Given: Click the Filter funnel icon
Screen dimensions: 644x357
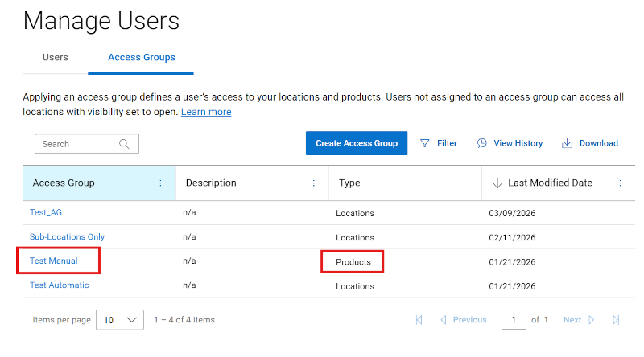Looking at the screenshot, I should 425,143.
